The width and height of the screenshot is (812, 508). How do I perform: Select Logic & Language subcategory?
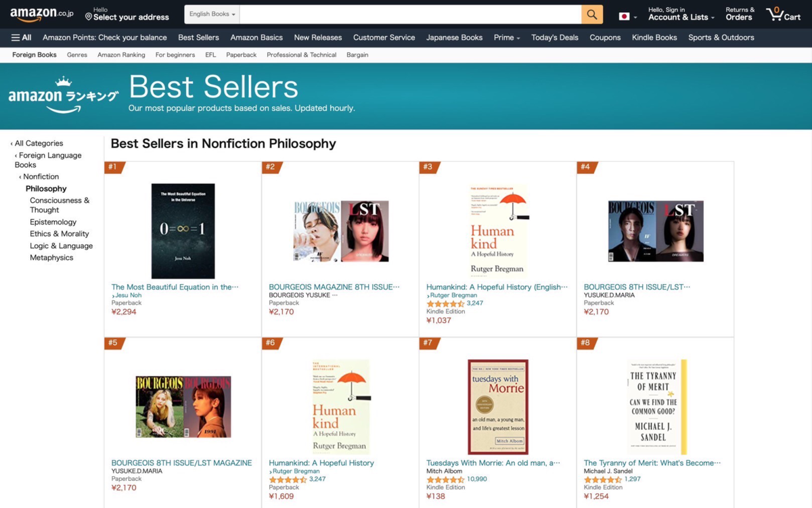click(x=62, y=246)
